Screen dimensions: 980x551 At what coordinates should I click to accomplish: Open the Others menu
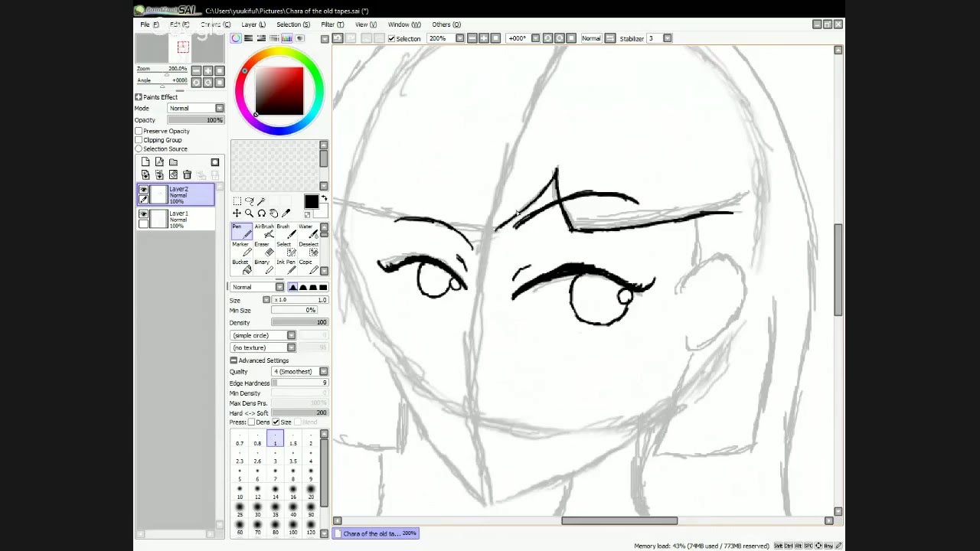click(446, 24)
